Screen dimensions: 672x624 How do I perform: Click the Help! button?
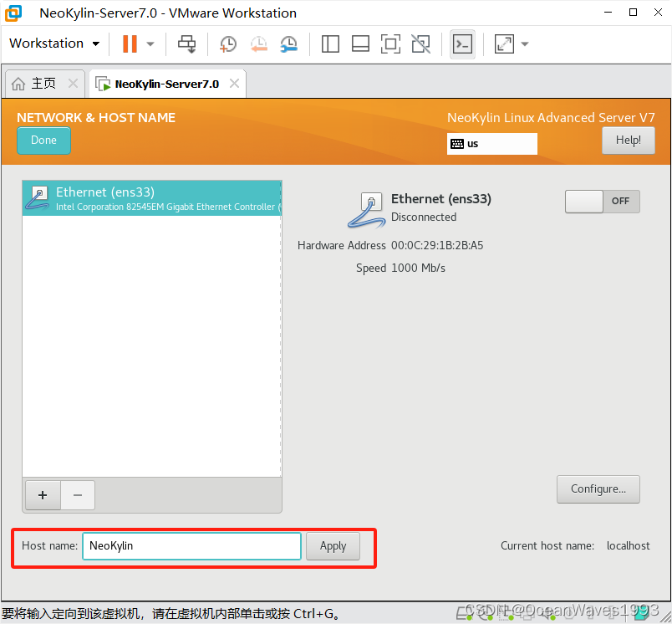[629, 141]
